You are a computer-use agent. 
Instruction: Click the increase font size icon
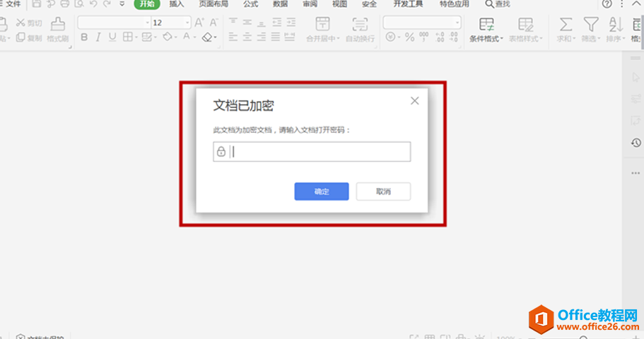tap(199, 23)
